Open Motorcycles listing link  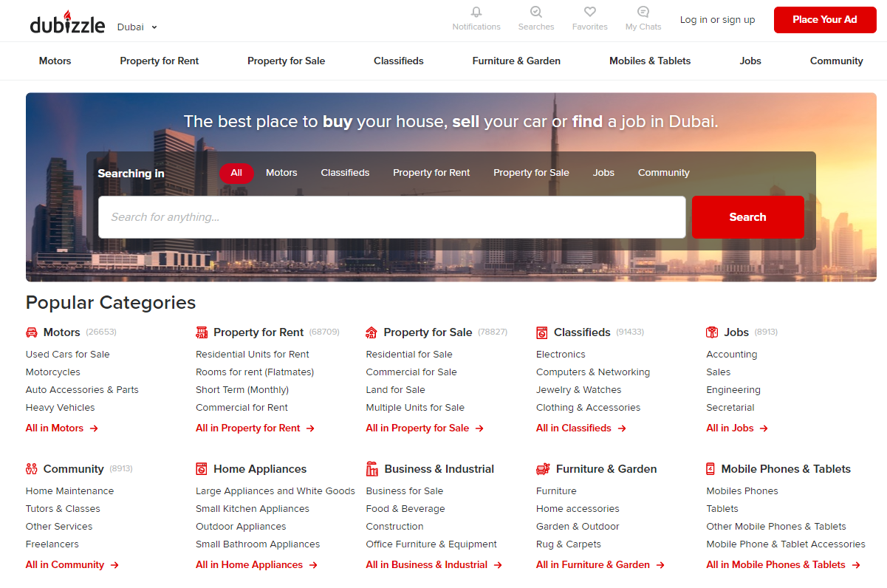point(53,372)
